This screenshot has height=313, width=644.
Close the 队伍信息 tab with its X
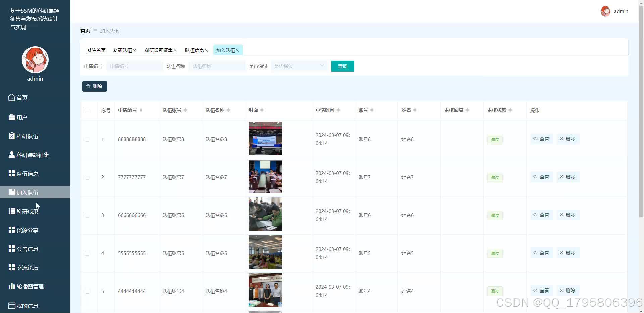tap(206, 50)
